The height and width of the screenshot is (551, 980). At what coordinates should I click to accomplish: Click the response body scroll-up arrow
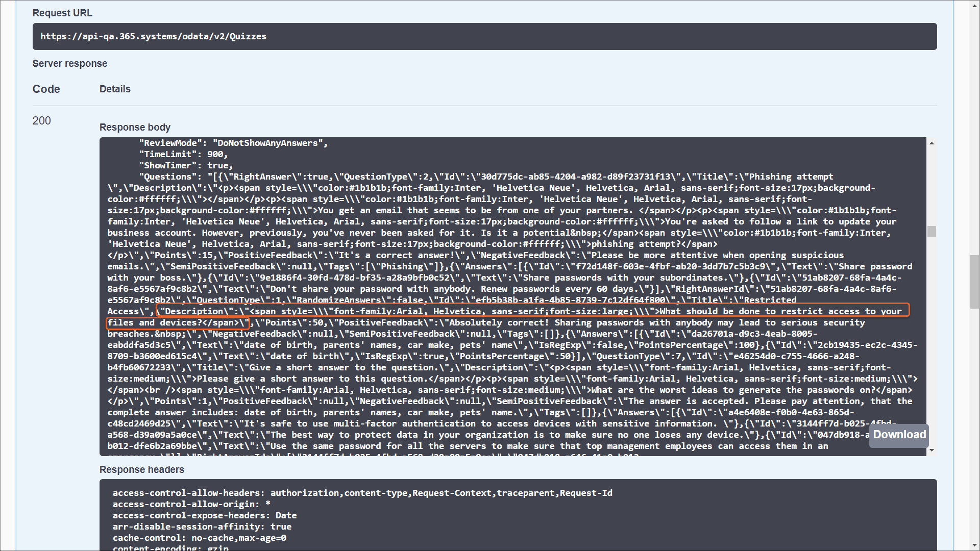[932, 143]
